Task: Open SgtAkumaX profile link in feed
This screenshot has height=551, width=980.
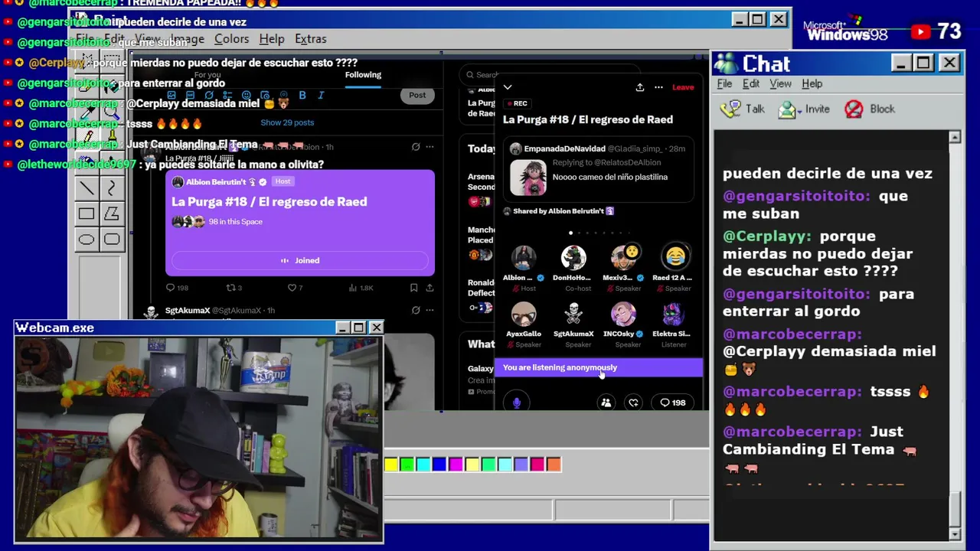Action: [188, 311]
